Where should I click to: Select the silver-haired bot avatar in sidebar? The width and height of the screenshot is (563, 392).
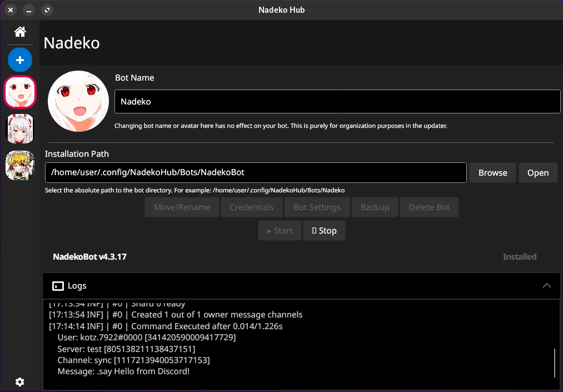coord(20,128)
